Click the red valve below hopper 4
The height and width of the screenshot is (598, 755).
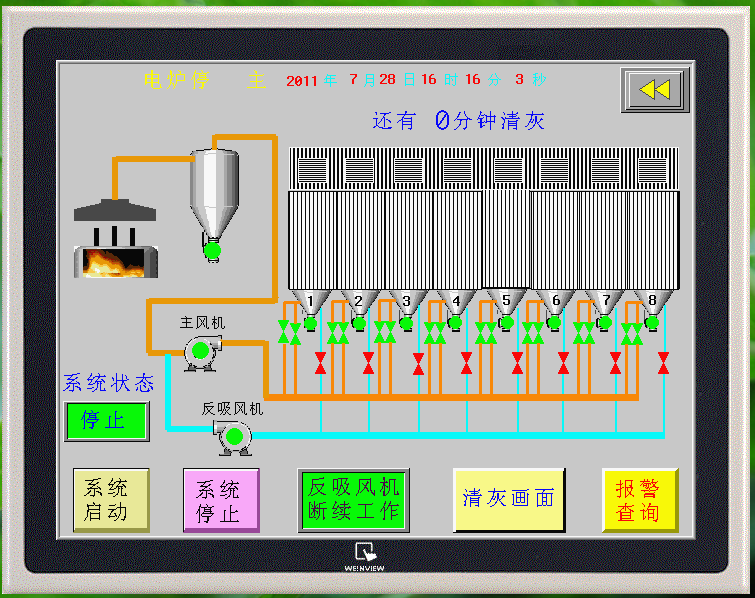tap(467, 363)
